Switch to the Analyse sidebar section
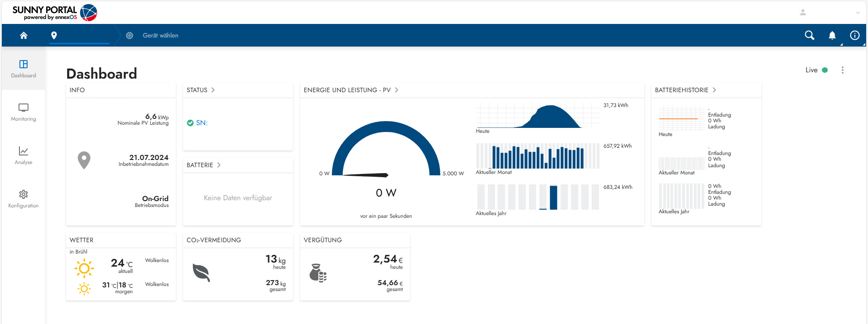 [x=24, y=155]
